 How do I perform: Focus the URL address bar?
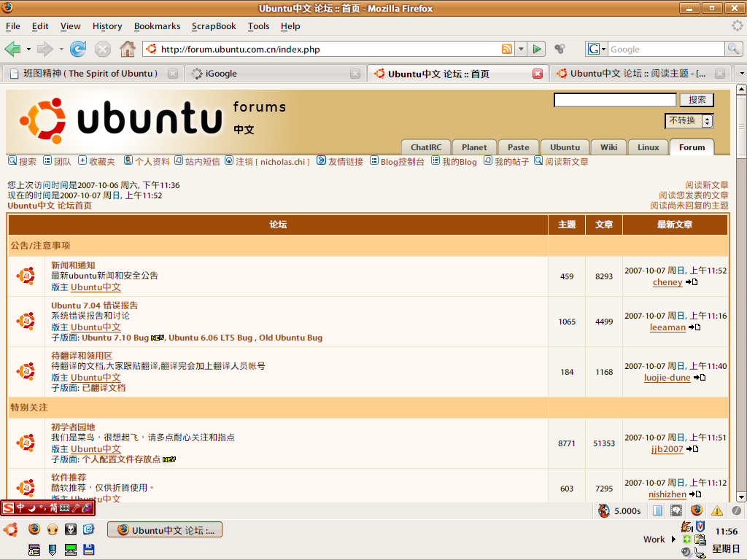pyautogui.click(x=330, y=49)
